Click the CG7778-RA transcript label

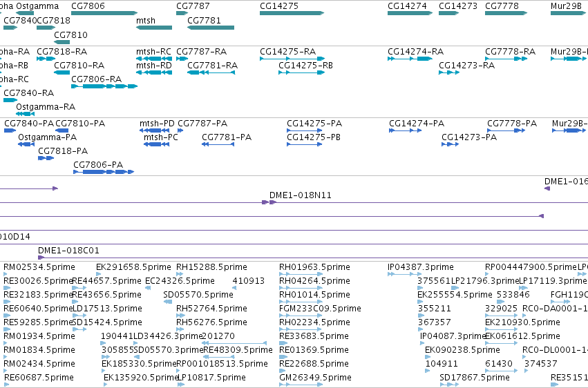[x=510, y=51]
